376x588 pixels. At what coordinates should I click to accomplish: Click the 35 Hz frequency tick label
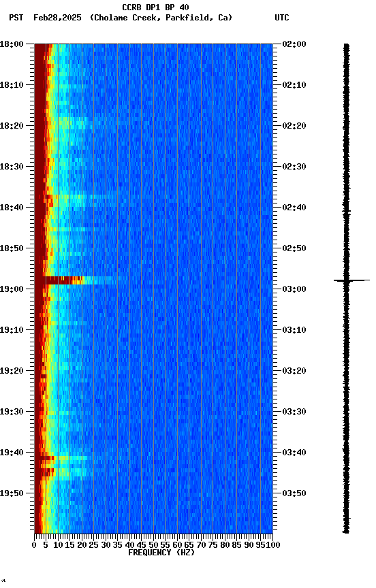click(x=117, y=545)
